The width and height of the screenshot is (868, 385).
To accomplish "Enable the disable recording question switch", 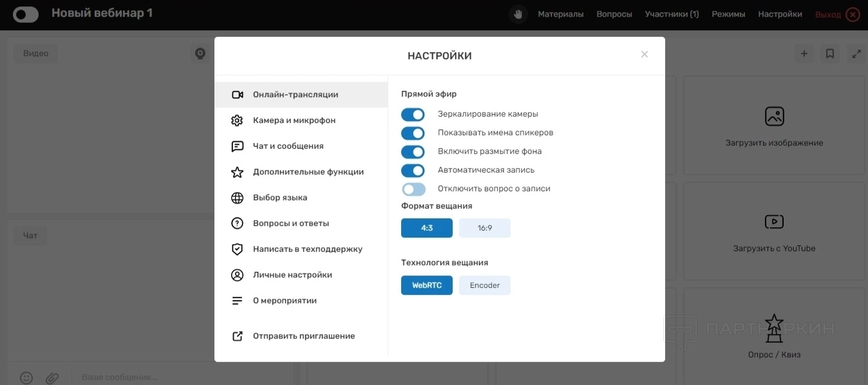I will (413, 189).
